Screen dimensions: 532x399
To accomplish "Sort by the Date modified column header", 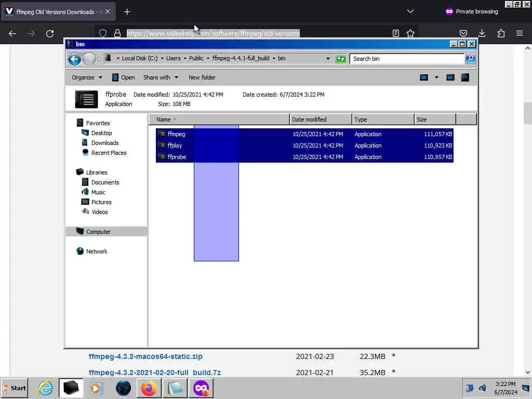I will 321,119.
